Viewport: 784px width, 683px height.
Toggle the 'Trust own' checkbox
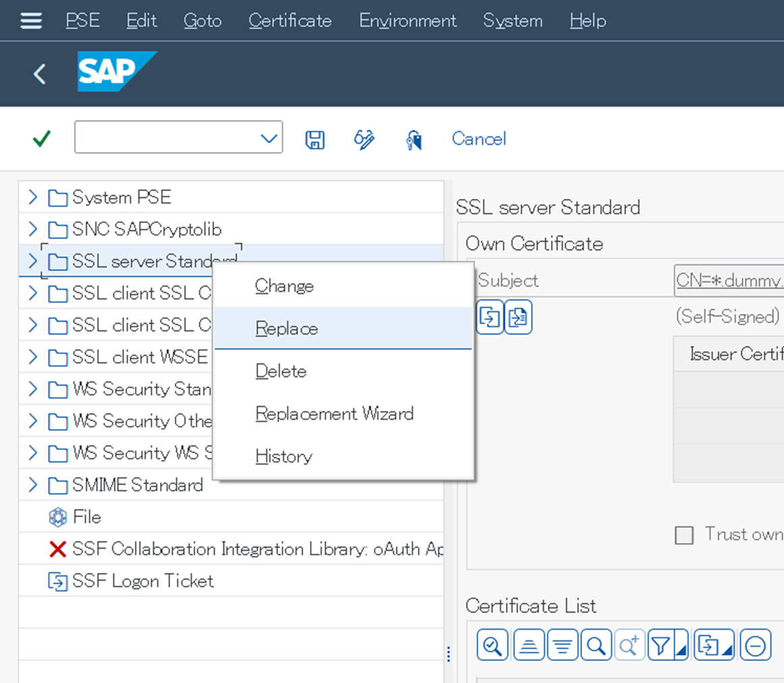[x=684, y=536]
